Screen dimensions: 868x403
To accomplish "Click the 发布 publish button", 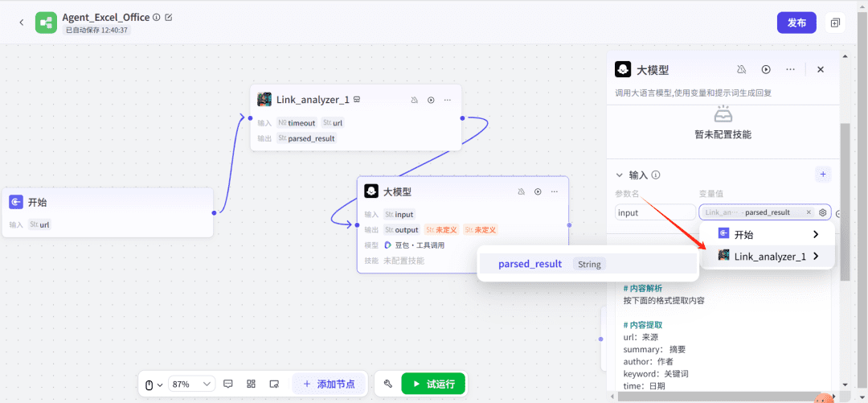I will [x=796, y=23].
